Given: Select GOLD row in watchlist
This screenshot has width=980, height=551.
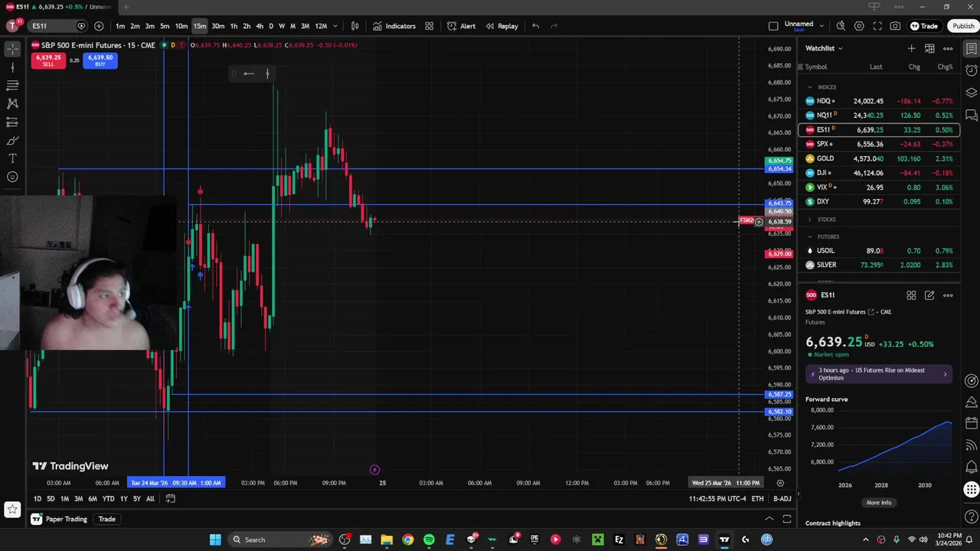Looking at the screenshot, I should click(879, 158).
